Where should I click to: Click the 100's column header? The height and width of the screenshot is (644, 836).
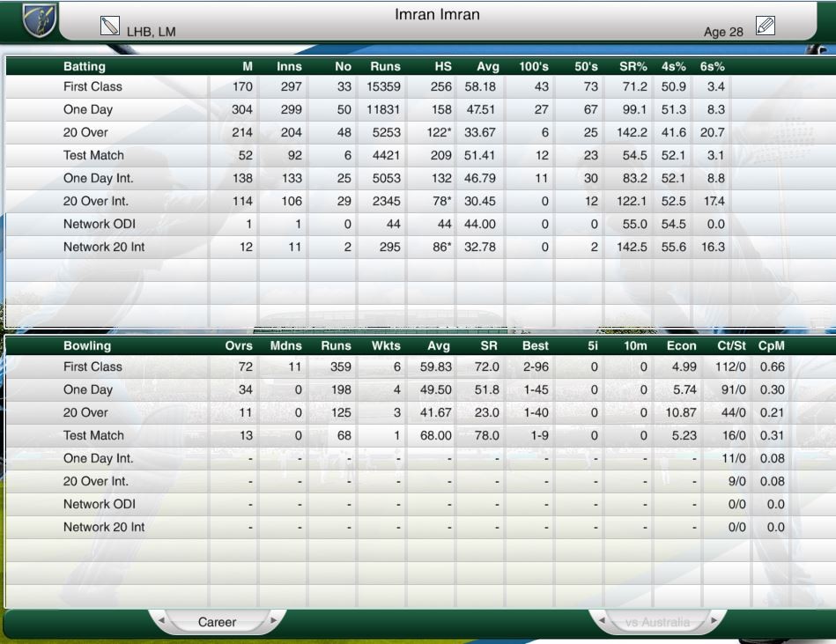tap(534, 67)
